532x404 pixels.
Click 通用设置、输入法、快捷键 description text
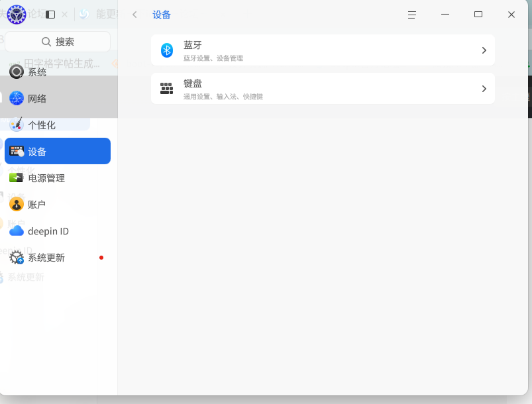(x=223, y=97)
